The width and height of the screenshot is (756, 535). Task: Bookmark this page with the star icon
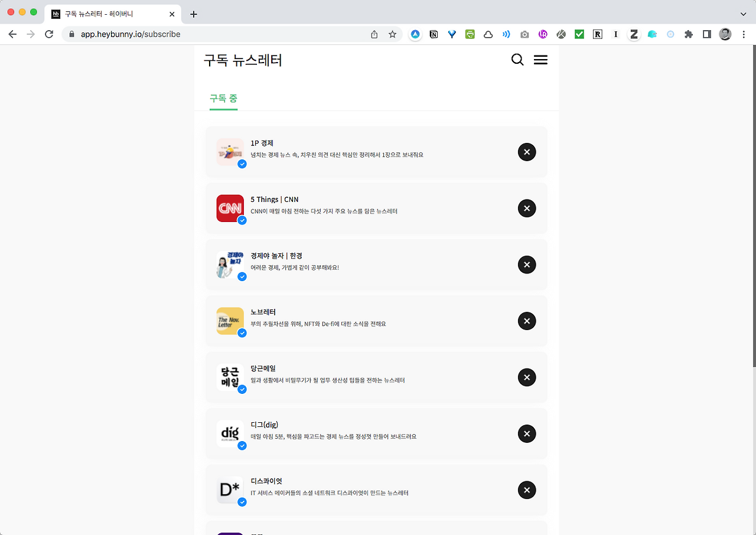392,34
